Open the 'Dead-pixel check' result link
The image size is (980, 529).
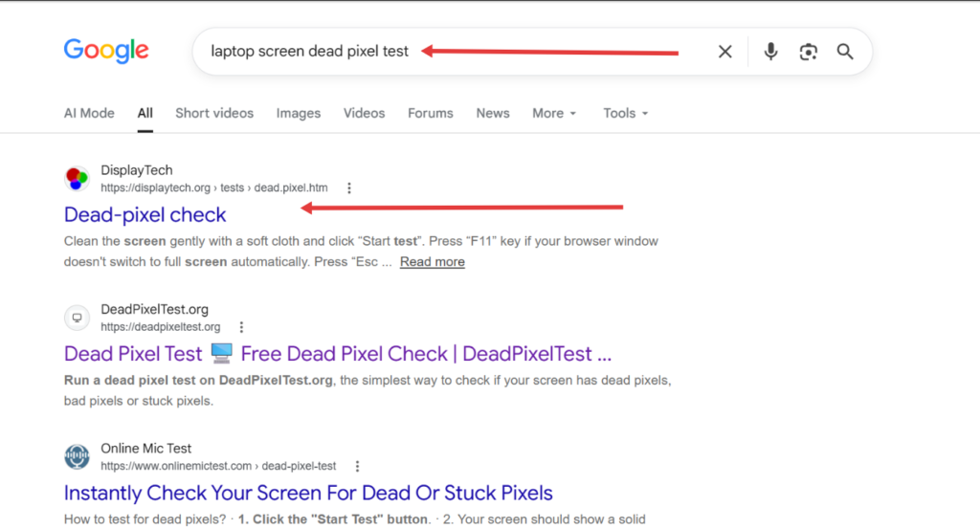point(145,215)
